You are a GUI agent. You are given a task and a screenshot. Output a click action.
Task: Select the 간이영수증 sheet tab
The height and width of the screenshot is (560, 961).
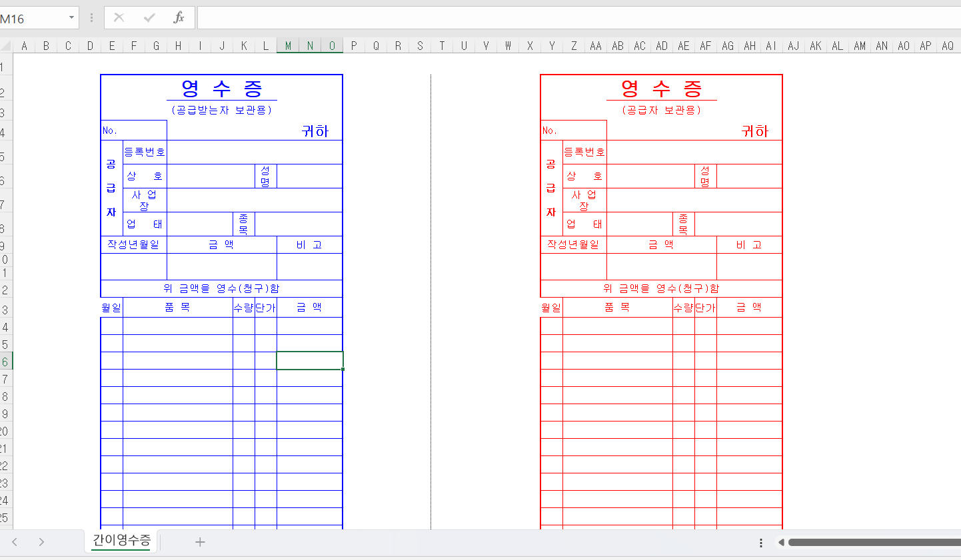(121, 540)
